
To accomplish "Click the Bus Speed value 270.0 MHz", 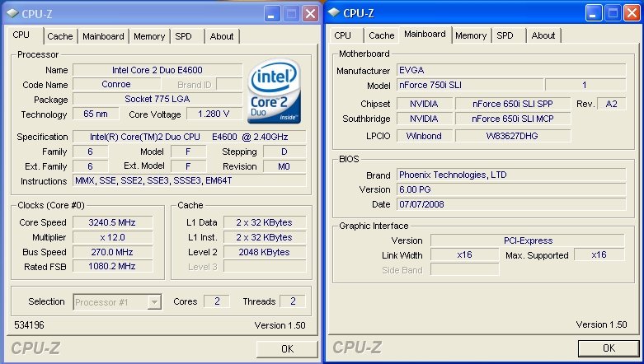I will click(x=112, y=252).
